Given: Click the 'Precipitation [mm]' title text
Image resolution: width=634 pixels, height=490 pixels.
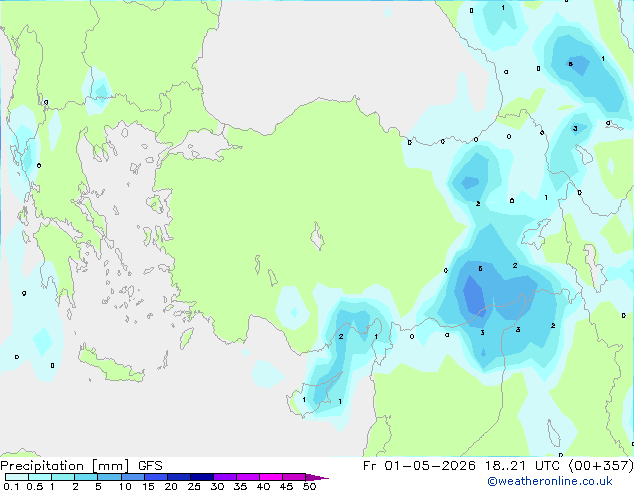Looking at the screenshot, I should click(x=64, y=466).
